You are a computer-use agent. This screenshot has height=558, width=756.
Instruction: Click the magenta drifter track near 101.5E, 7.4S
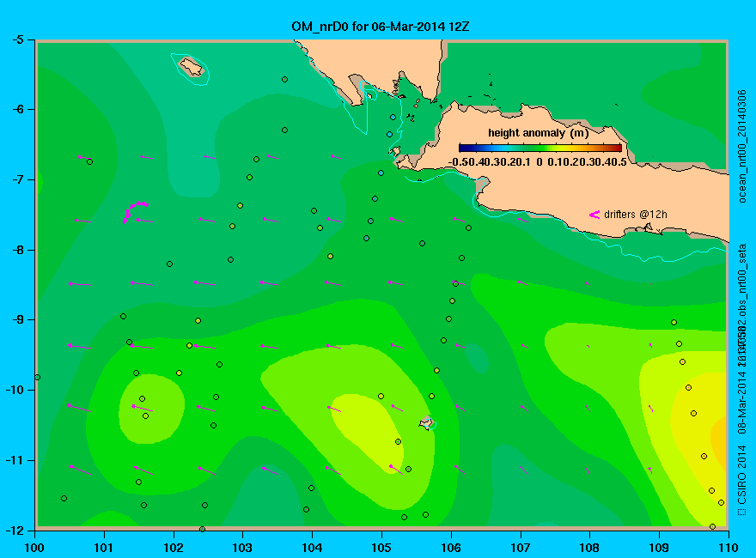click(135, 211)
